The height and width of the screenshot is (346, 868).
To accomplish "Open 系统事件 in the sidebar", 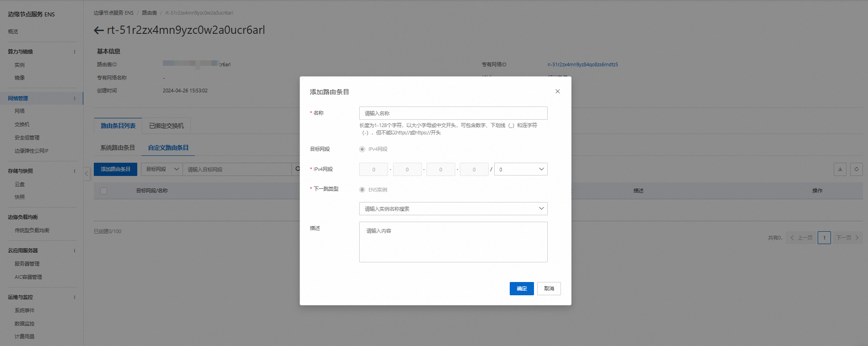I will click(x=25, y=310).
